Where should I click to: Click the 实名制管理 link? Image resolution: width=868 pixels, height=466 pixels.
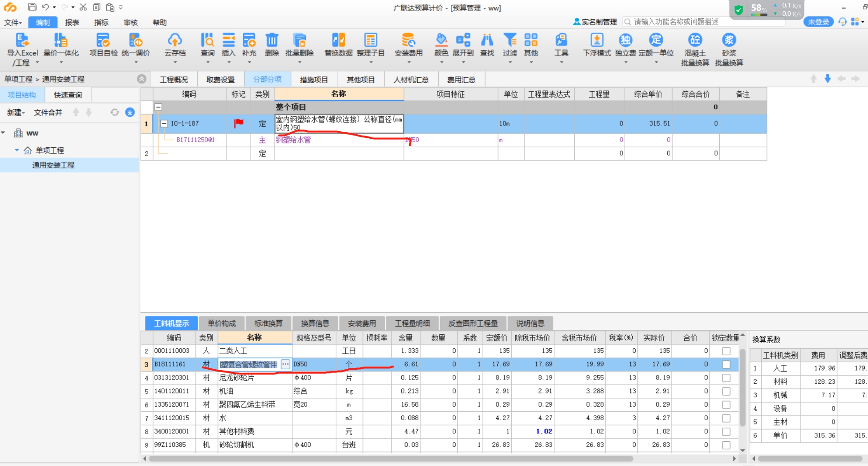pos(595,22)
